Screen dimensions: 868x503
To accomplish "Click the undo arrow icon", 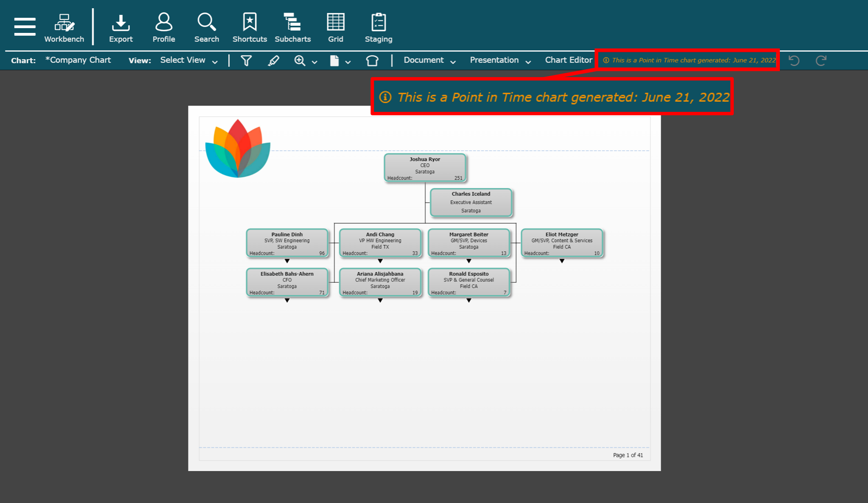I will click(x=794, y=61).
